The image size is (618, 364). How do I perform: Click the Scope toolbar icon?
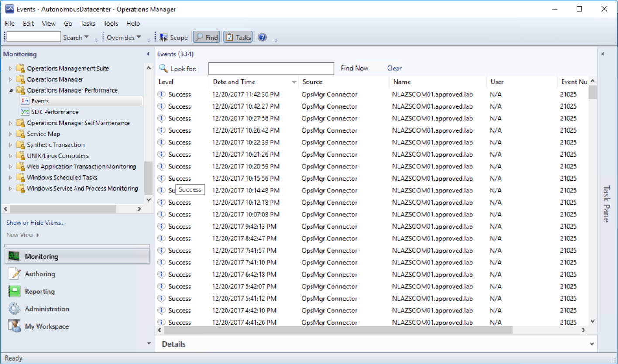pyautogui.click(x=164, y=38)
